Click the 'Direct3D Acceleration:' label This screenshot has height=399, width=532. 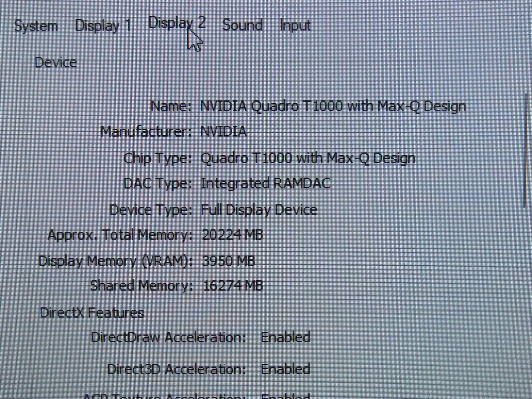(x=177, y=369)
